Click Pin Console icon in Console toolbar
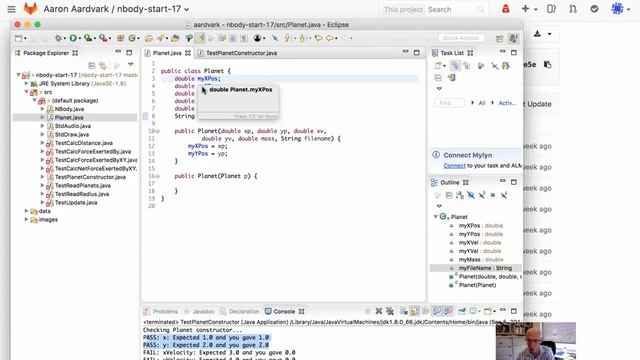 pos(462,311)
